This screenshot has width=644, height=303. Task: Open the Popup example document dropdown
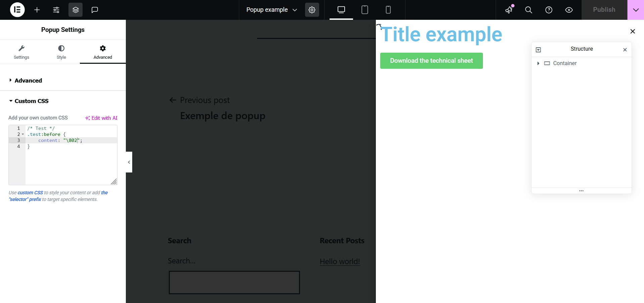point(271,10)
